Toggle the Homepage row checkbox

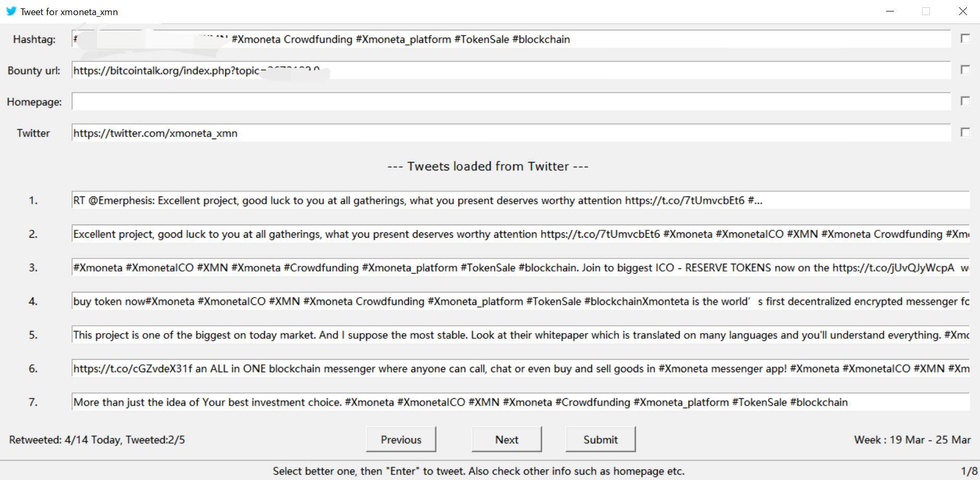coord(965,101)
